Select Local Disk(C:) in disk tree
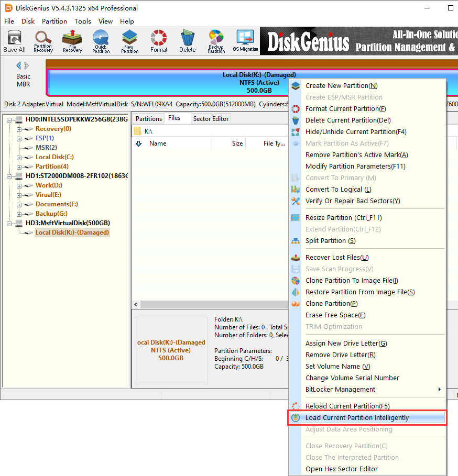The height and width of the screenshot is (476, 458). [54, 157]
